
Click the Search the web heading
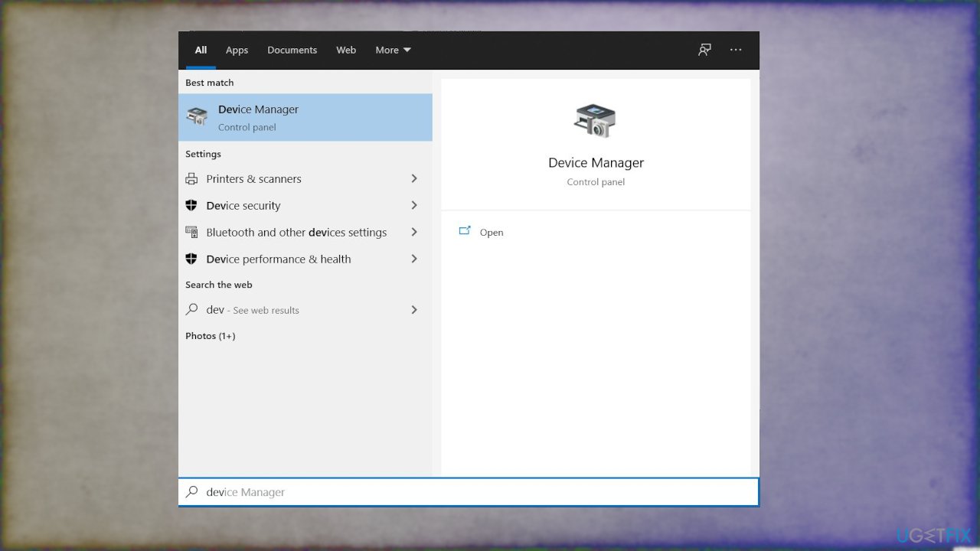point(219,285)
